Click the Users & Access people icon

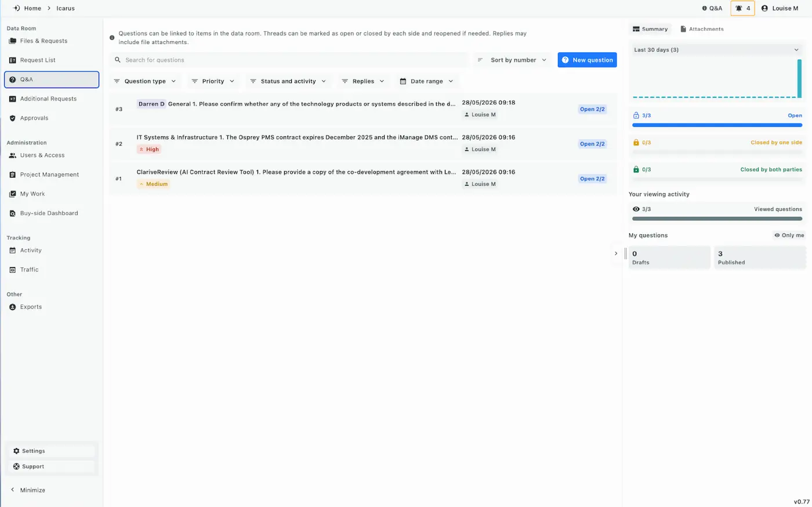pos(13,155)
